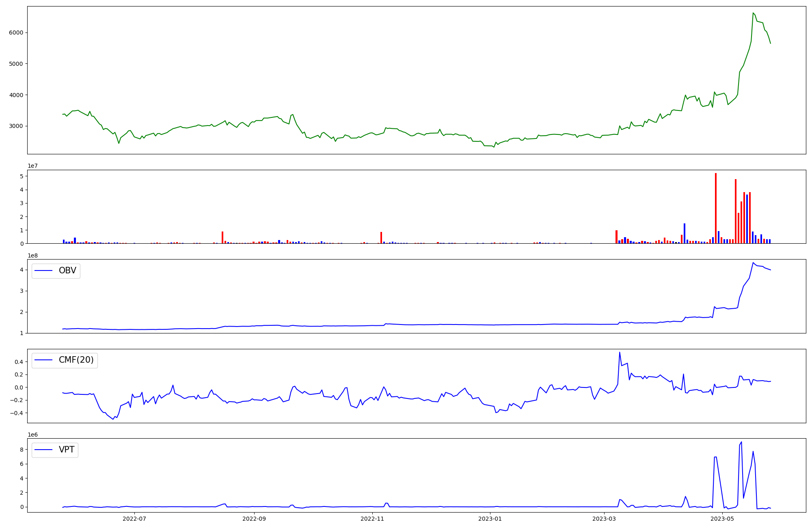Click the 2022-09 date axis label
The image size is (812, 528).
[254, 519]
